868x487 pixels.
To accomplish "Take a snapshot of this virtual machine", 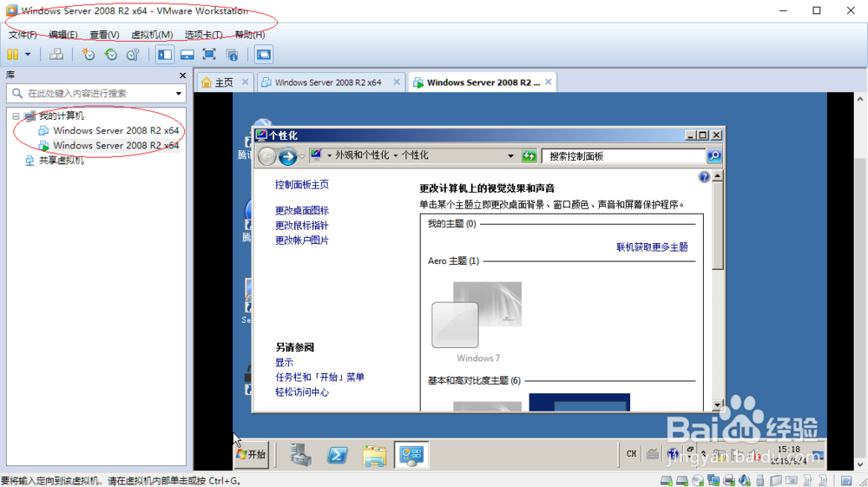I will pos(88,54).
